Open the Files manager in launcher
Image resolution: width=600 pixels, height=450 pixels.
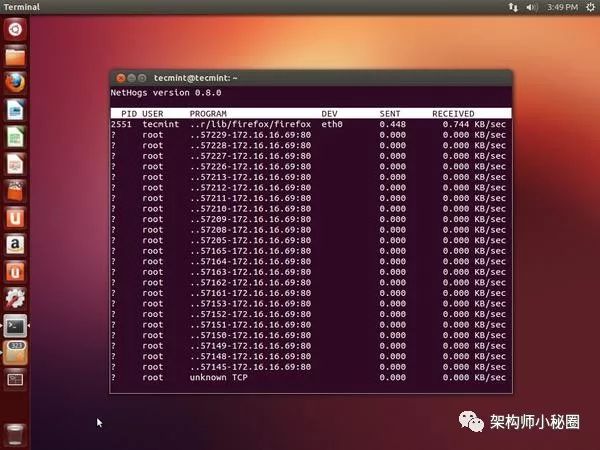click(15, 56)
